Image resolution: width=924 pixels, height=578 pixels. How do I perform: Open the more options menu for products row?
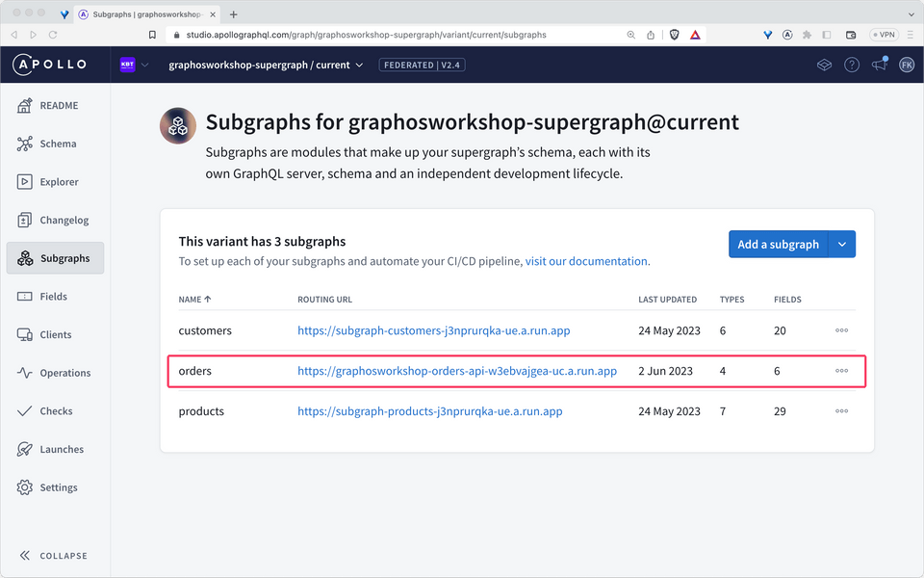(x=841, y=411)
